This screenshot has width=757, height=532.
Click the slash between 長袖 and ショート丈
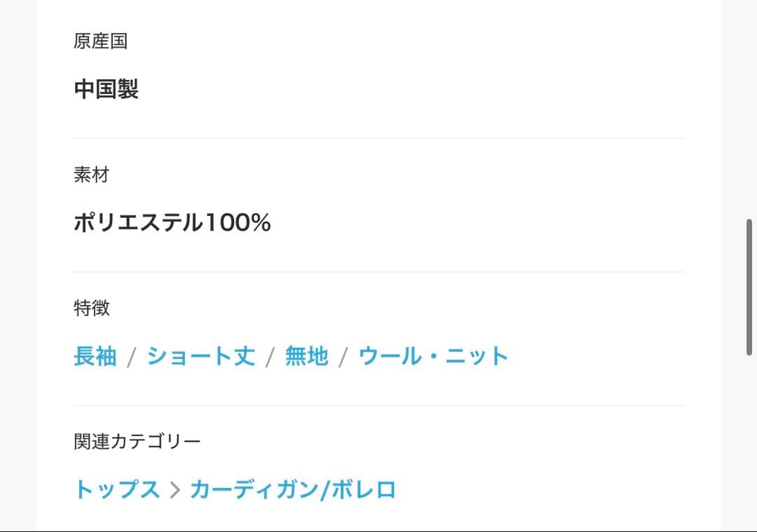pyautogui.click(x=131, y=357)
